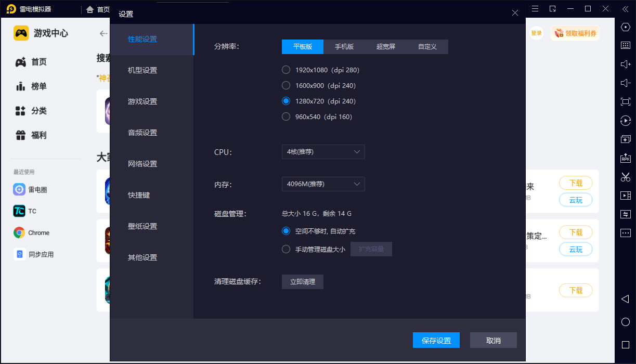Viewport: 636px width, 364px height.
Task: Launch 同步应用 from recently used
Action: [34, 254]
